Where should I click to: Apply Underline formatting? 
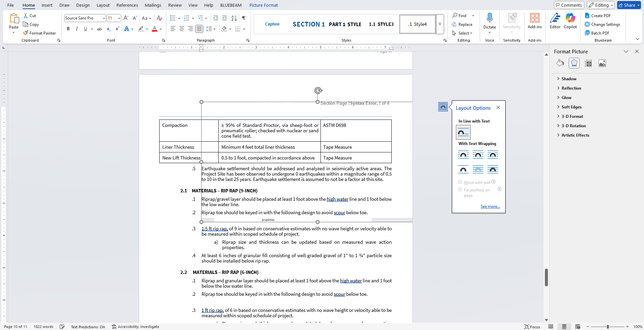click(86, 29)
